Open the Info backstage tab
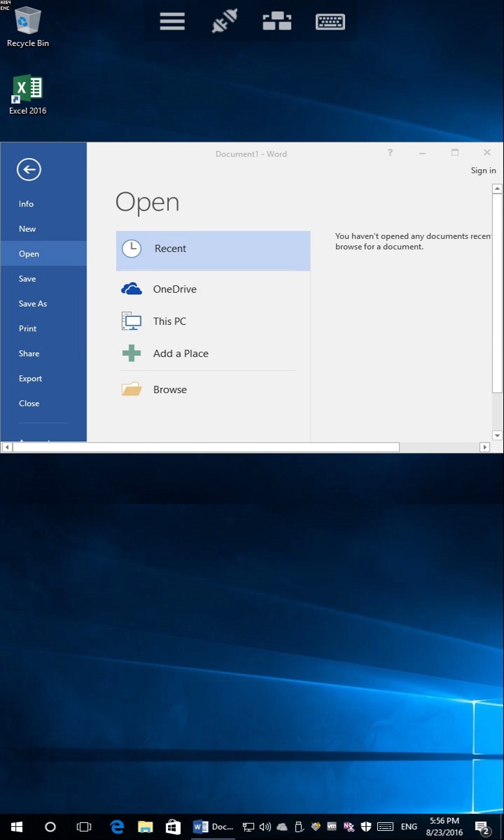The height and width of the screenshot is (840, 504). [43, 204]
